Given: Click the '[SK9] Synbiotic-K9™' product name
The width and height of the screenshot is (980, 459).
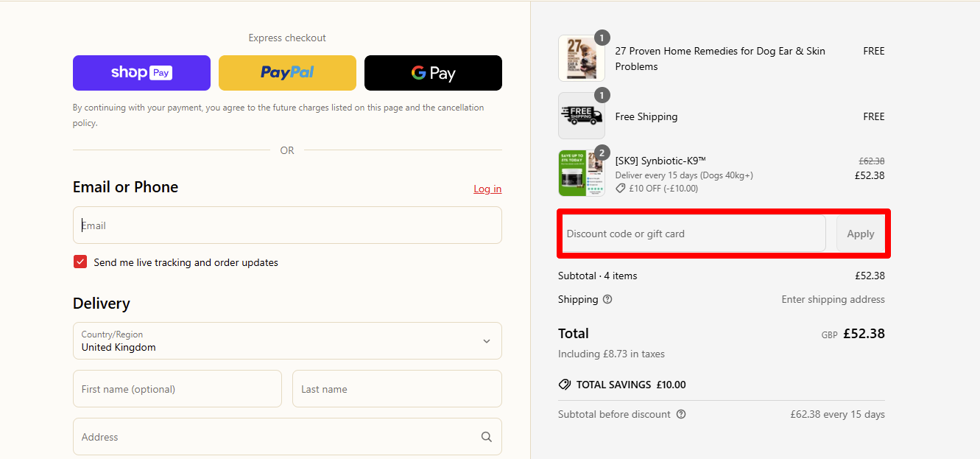Looking at the screenshot, I should click(x=660, y=161).
